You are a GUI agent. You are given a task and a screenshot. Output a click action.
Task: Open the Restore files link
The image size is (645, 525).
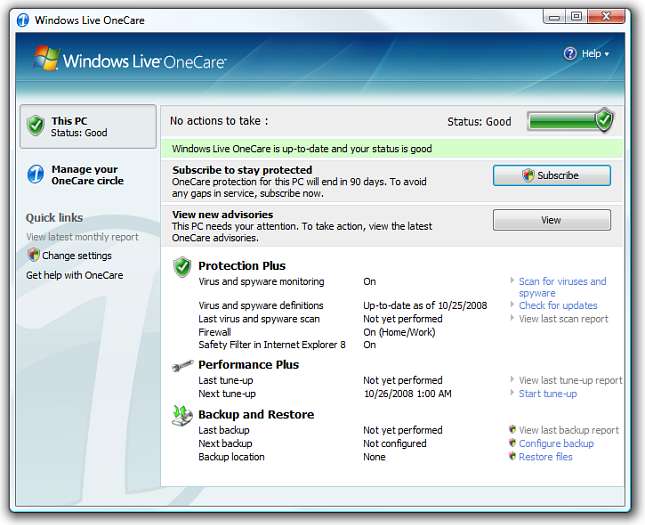click(x=545, y=457)
